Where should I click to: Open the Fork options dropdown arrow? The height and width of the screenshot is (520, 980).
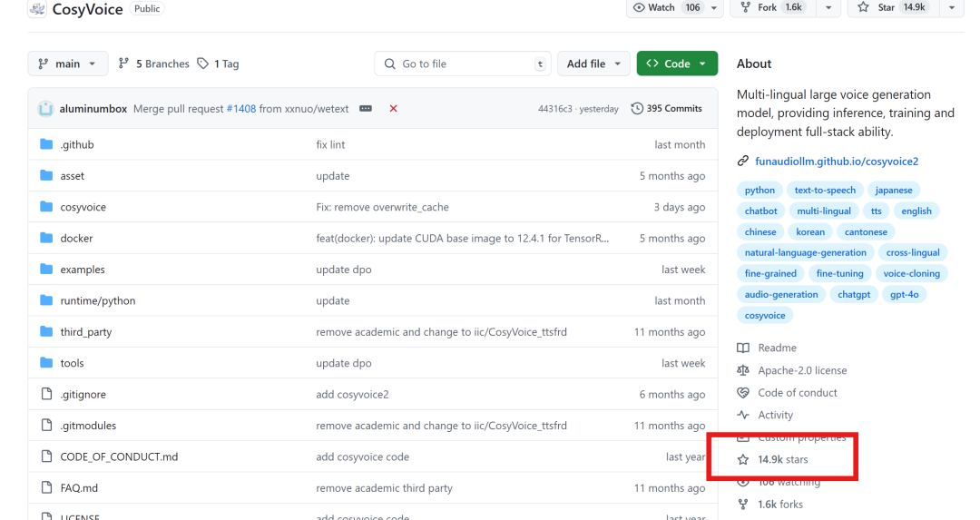coord(828,7)
